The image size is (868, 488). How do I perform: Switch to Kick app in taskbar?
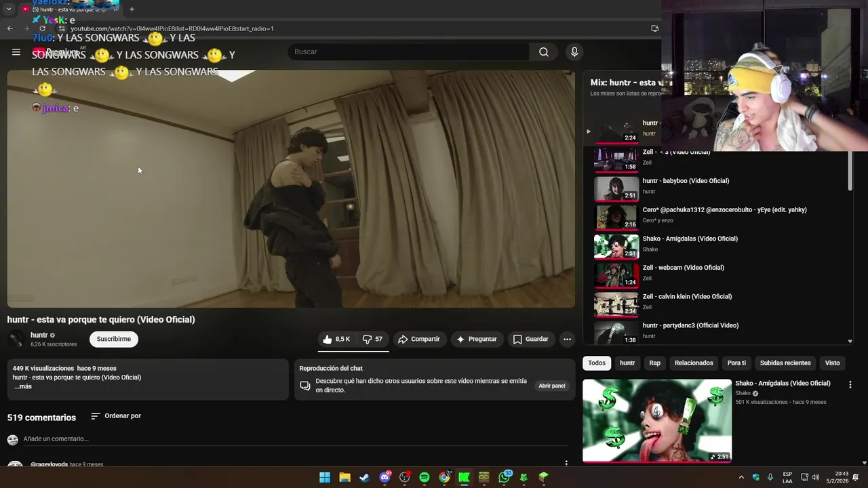[x=465, y=477]
